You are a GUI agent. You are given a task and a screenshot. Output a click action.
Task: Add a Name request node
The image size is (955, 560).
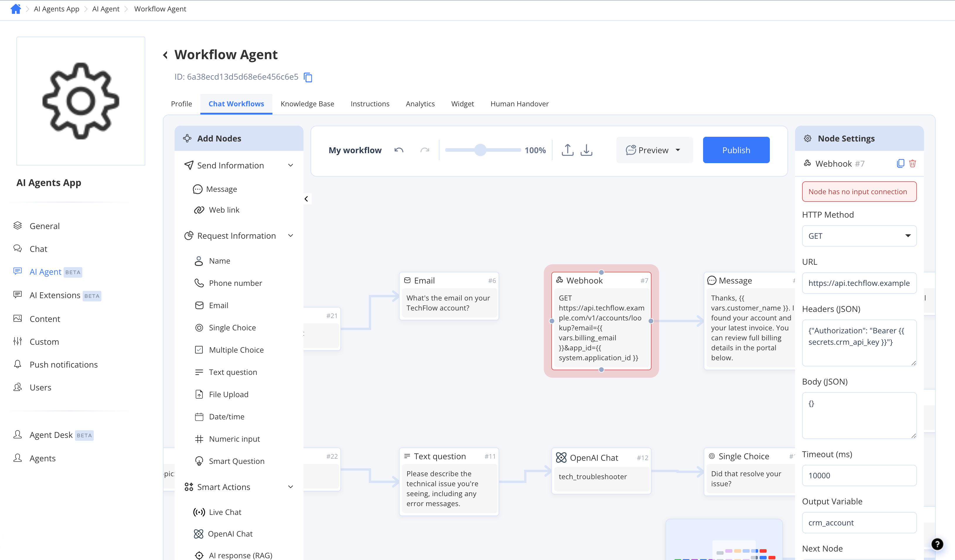[212, 261]
